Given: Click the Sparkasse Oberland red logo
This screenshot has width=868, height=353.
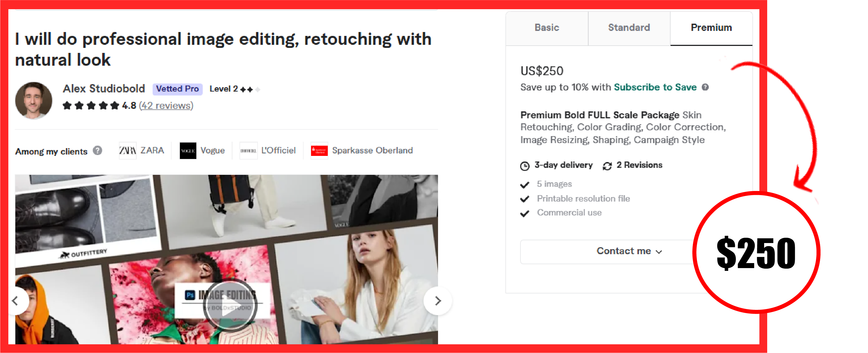Looking at the screenshot, I should pyautogui.click(x=319, y=151).
